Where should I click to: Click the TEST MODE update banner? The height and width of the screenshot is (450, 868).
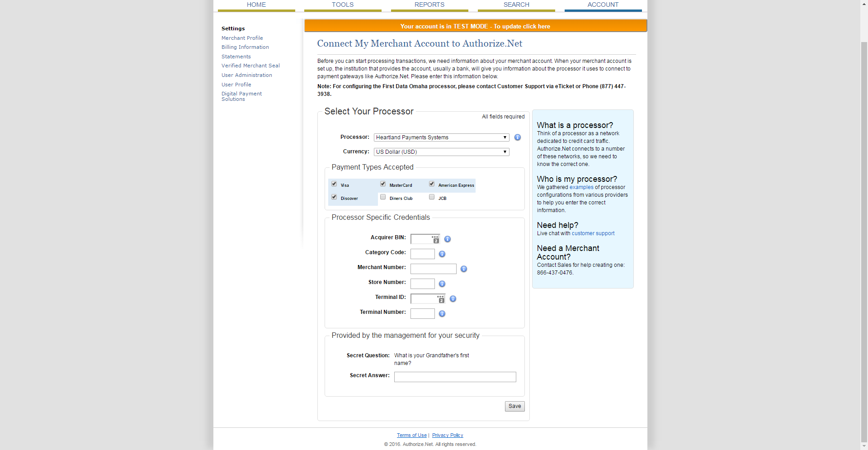tap(476, 26)
